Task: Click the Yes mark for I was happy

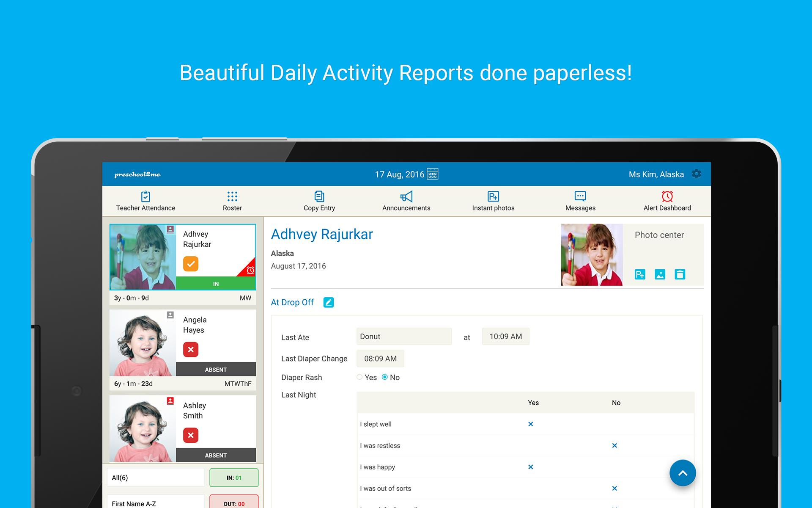Action: (x=531, y=467)
